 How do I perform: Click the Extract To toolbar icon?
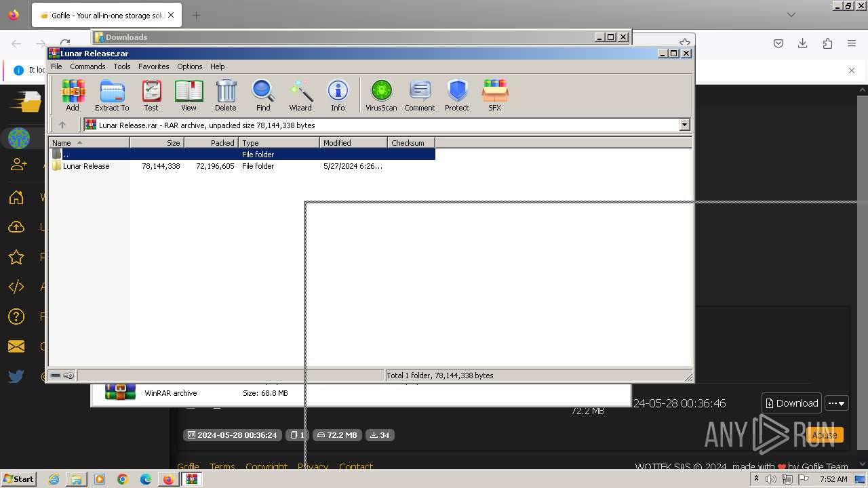pyautogui.click(x=112, y=96)
